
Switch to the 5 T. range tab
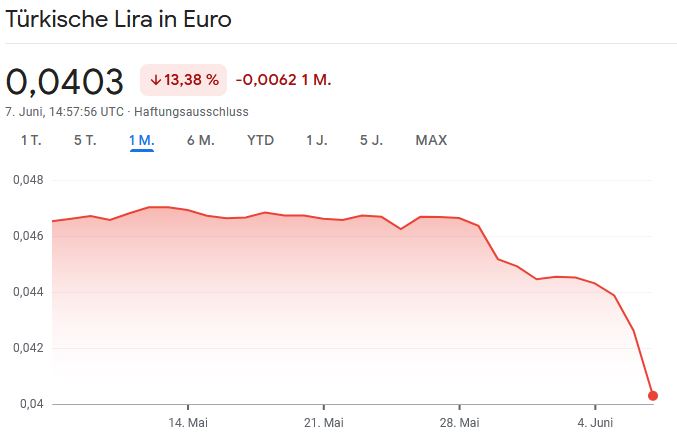[85, 140]
